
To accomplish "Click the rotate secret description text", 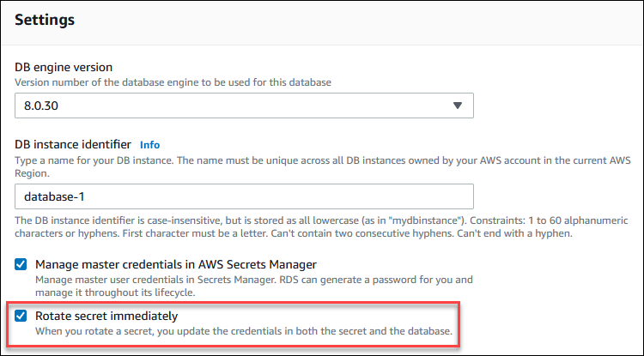I will click(243, 331).
